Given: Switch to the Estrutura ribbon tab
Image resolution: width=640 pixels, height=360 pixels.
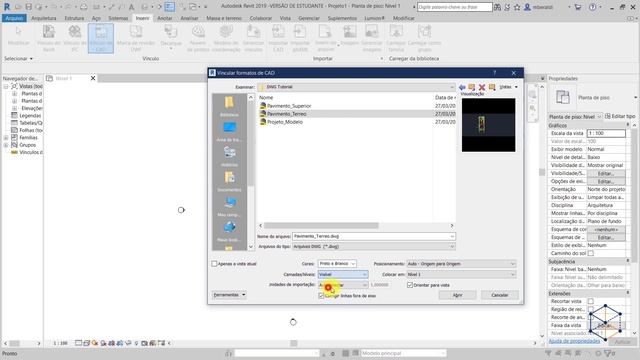Looking at the screenshot, I should coord(74,18).
